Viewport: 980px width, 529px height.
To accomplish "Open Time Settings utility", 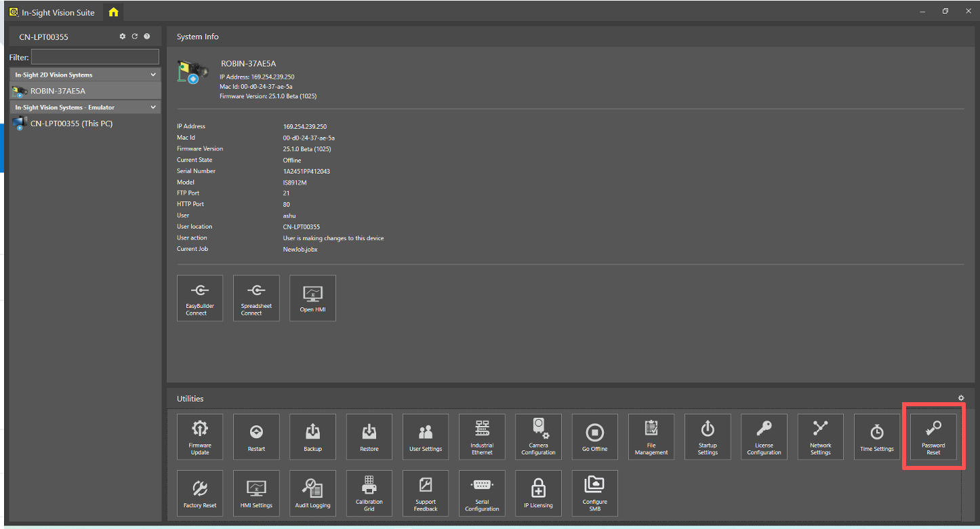I will coord(877,437).
